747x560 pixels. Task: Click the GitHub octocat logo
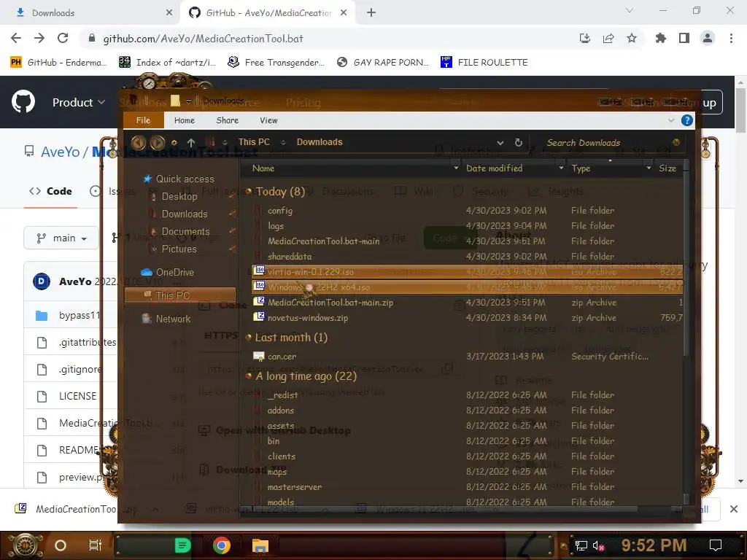point(23,101)
